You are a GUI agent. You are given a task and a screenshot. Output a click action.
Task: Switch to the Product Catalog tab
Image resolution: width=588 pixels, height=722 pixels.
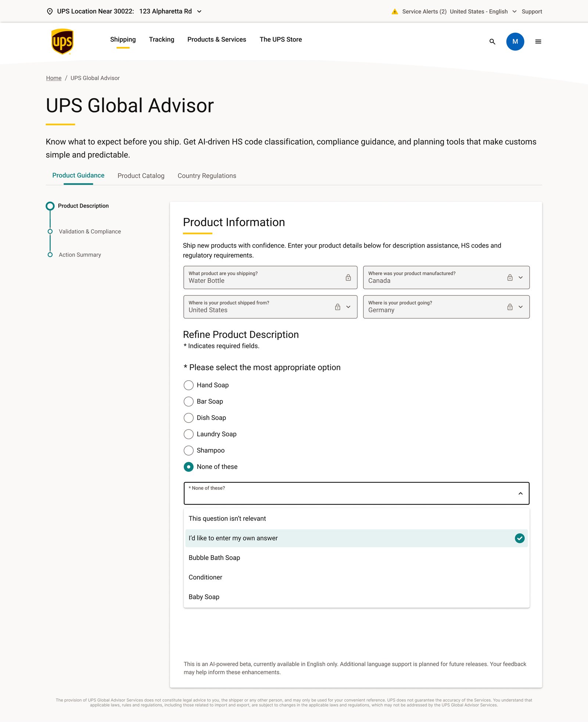click(141, 176)
